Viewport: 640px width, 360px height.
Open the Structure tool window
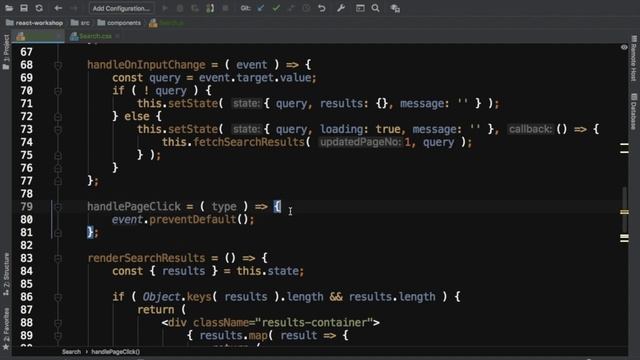tap(6, 273)
